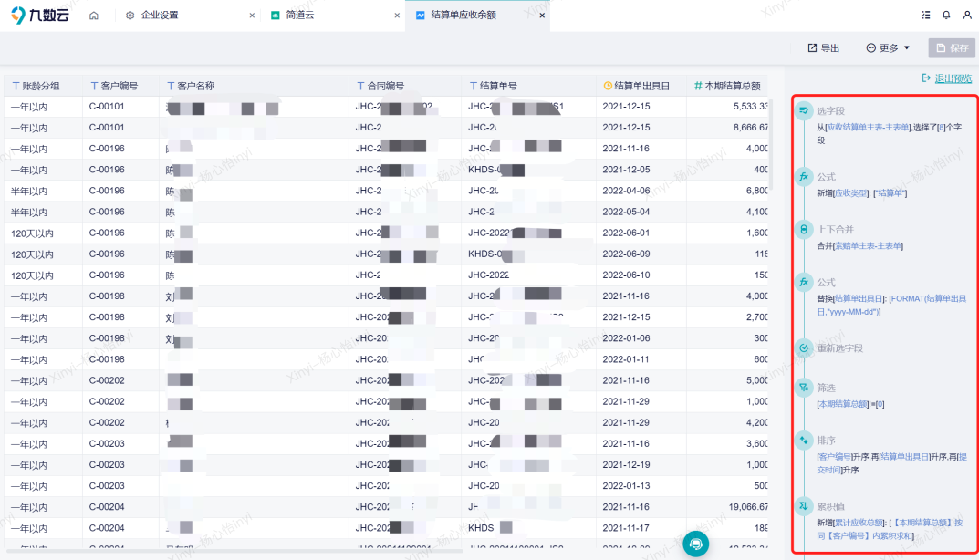Click the 累积值 step title

(x=830, y=506)
